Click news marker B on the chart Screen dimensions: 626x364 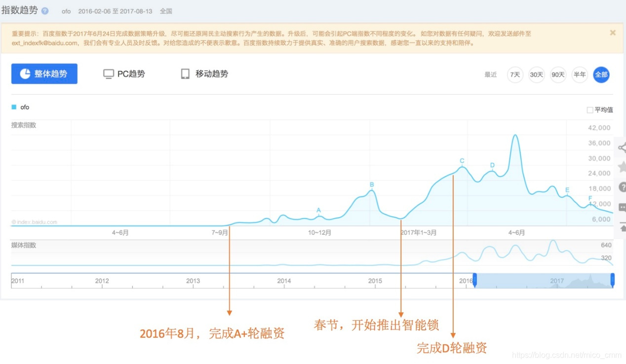coord(372,185)
